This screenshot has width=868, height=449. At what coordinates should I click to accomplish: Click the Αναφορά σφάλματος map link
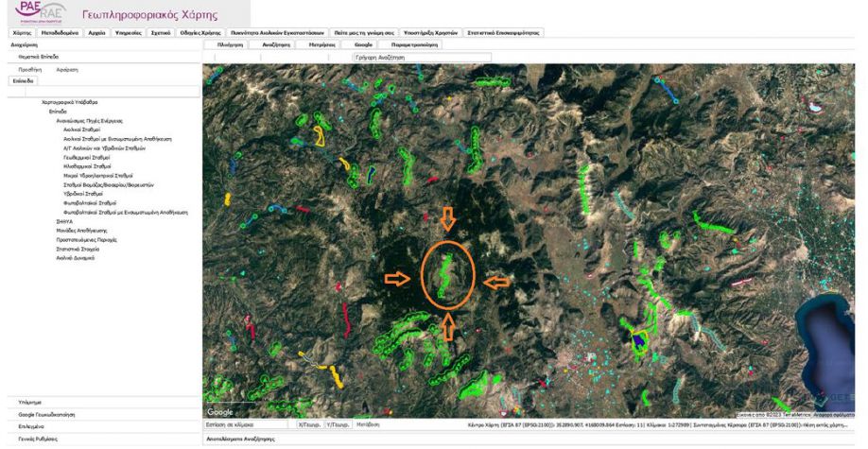(x=834, y=415)
